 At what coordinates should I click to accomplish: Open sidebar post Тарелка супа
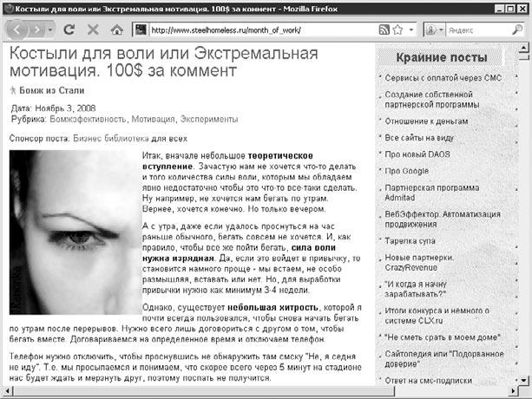[x=415, y=240]
